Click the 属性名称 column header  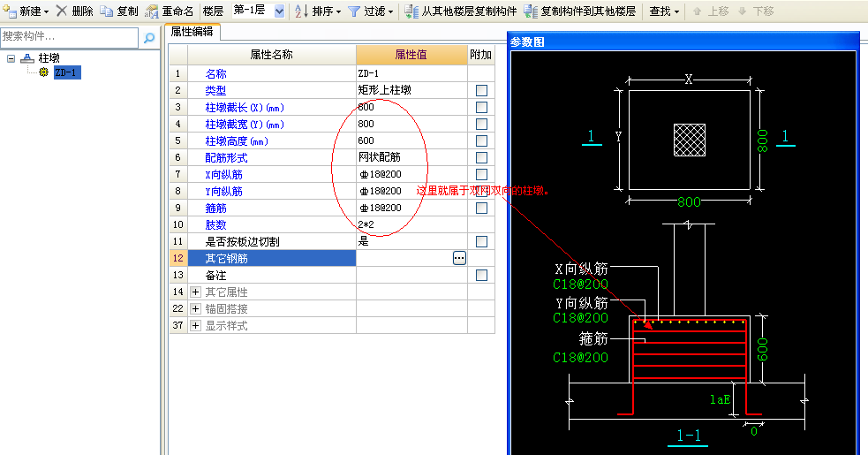pyautogui.click(x=272, y=54)
